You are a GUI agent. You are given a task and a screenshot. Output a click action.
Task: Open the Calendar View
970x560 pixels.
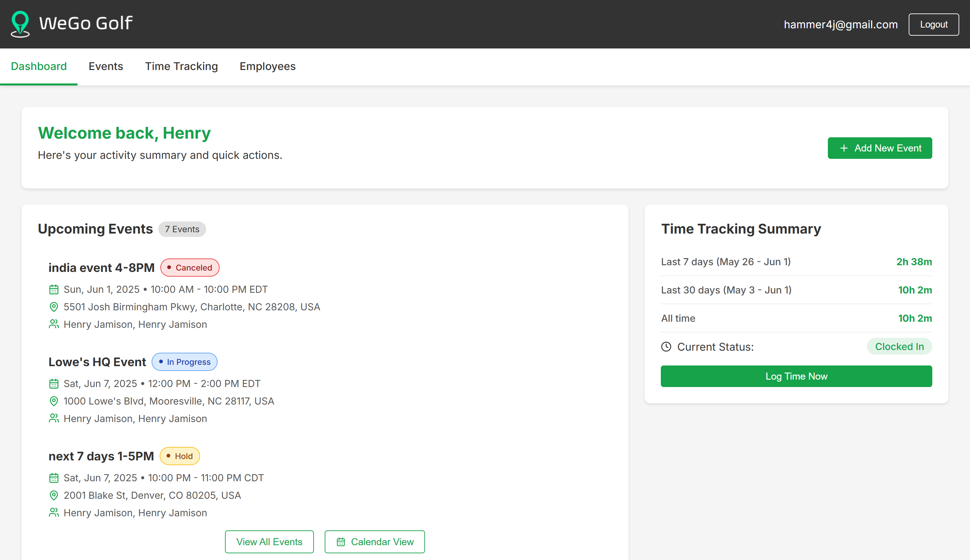click(x=375, y=542)
